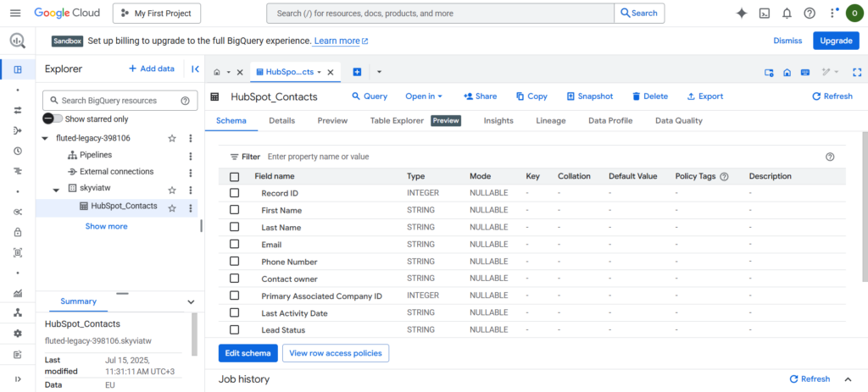
Task: Switch to the Insights tab
Action: (x=498, y=120)
